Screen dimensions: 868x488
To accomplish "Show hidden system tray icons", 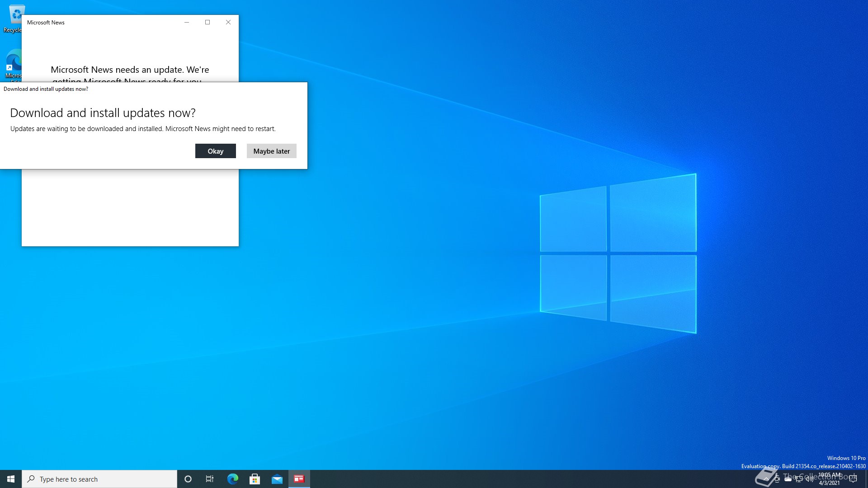I will point(766,479).
